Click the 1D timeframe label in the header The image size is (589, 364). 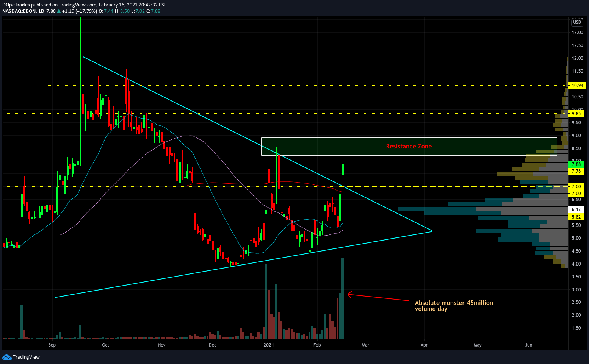(x=41, y=11)
